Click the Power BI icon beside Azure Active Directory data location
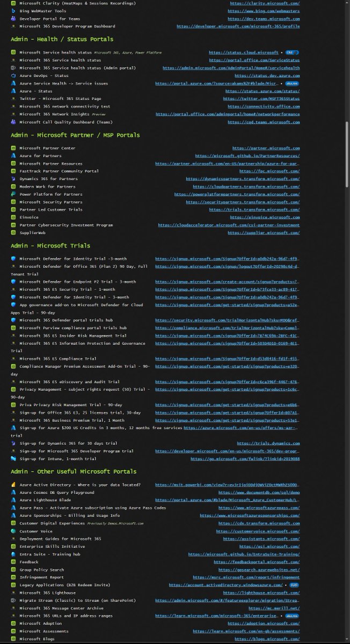This screenshot has height=644, width=350. (x=14, y=485)
